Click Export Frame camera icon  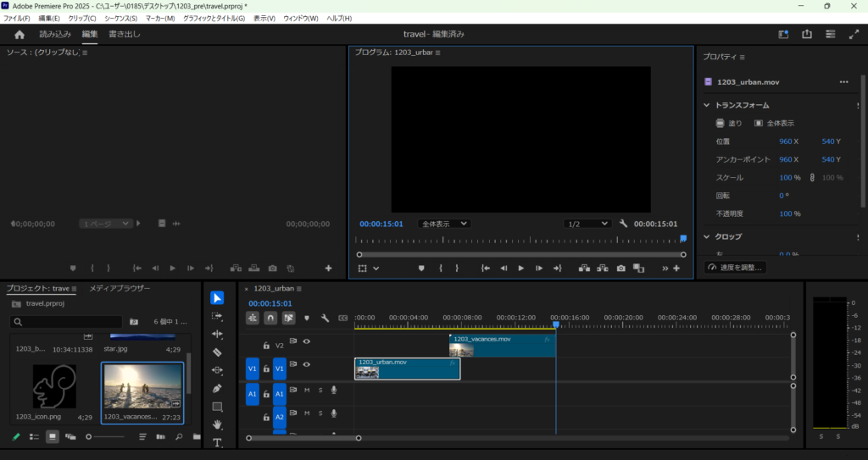pyautogui.click(x=621, y=269)
